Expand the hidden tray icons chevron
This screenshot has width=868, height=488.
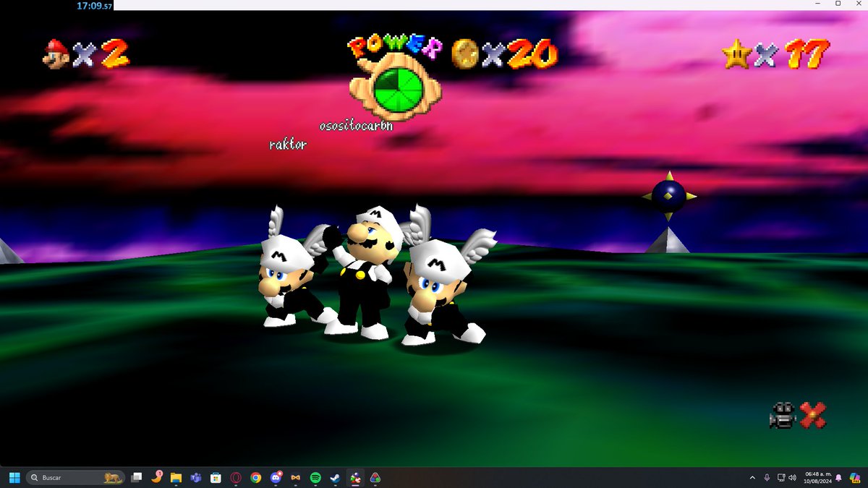(x=754, y=478)
